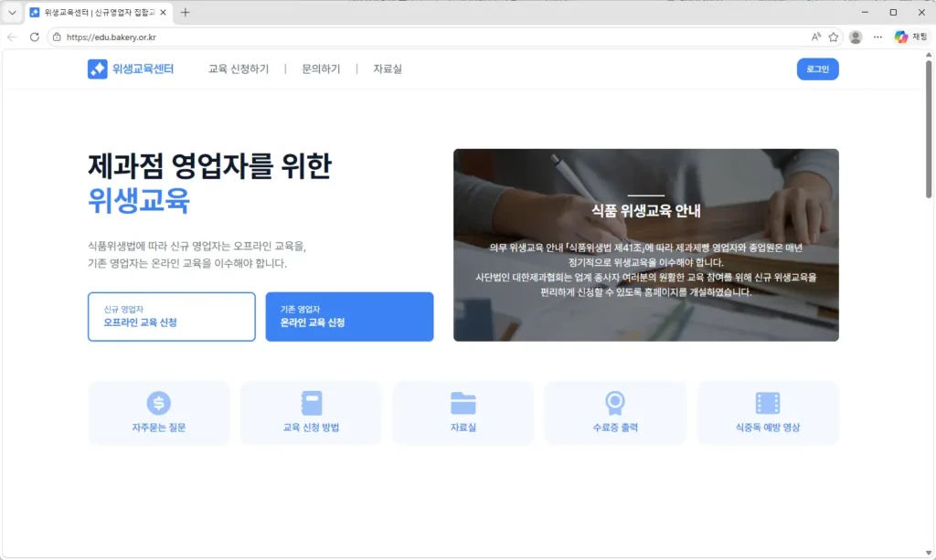Viewport: 936px width, 560px height.
Task: Expand the tab search dropdown arrow
Action: click(x=12, y=13)
